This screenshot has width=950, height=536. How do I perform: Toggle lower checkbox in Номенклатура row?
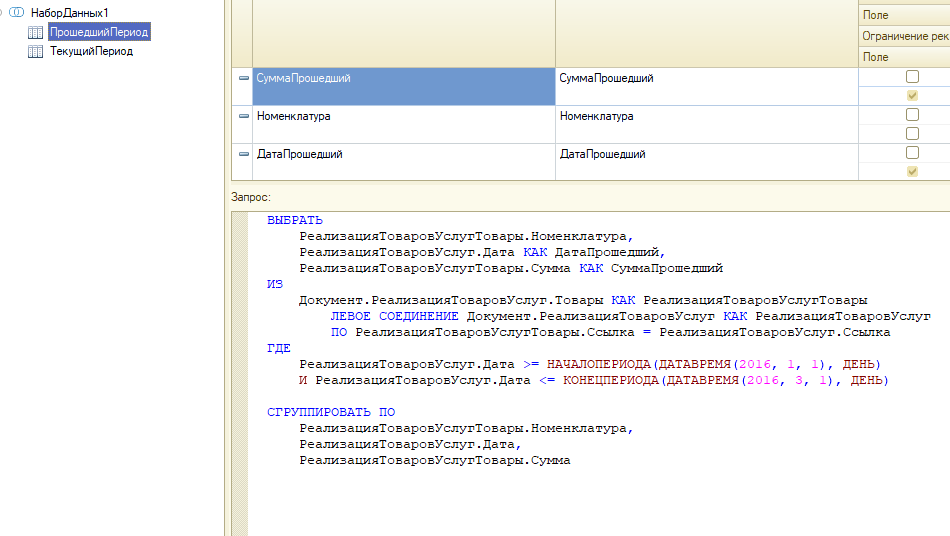point(912,134)
